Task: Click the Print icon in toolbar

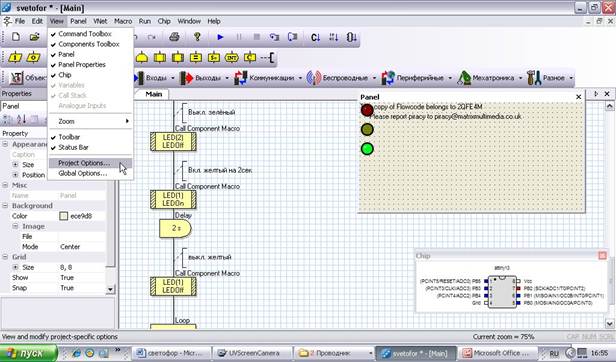Action: (174, 37)
